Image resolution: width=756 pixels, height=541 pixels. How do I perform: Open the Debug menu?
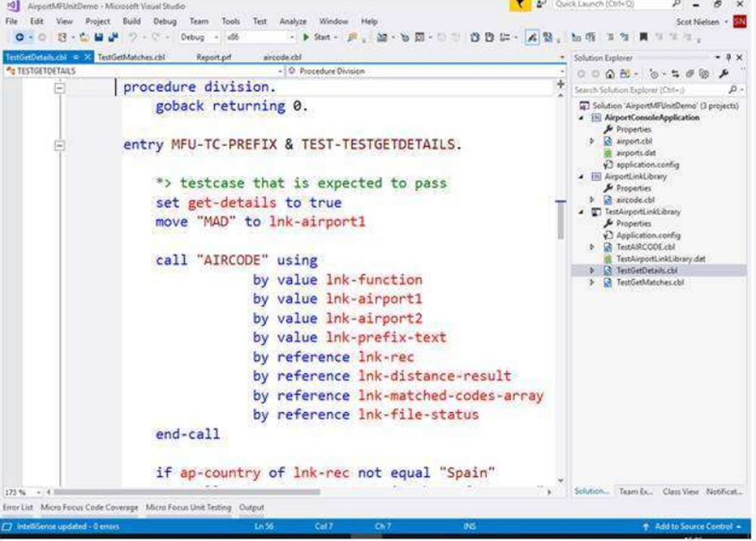[x=165, y=21]
